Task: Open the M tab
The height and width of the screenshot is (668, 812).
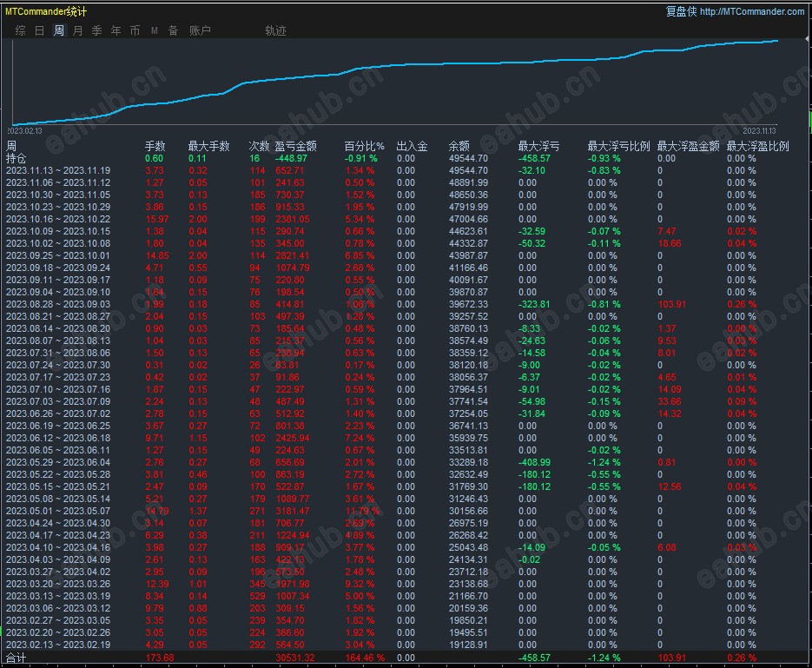Action: click(x=155, y=30)
